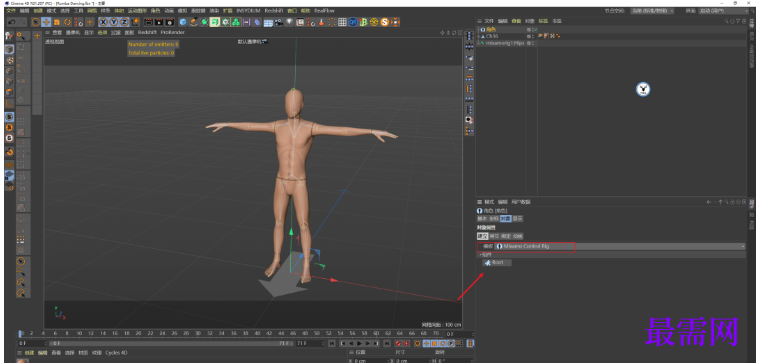Click the Record Active Objects button
The width and height of the screenshot is (757, 363).
[398, 343]
